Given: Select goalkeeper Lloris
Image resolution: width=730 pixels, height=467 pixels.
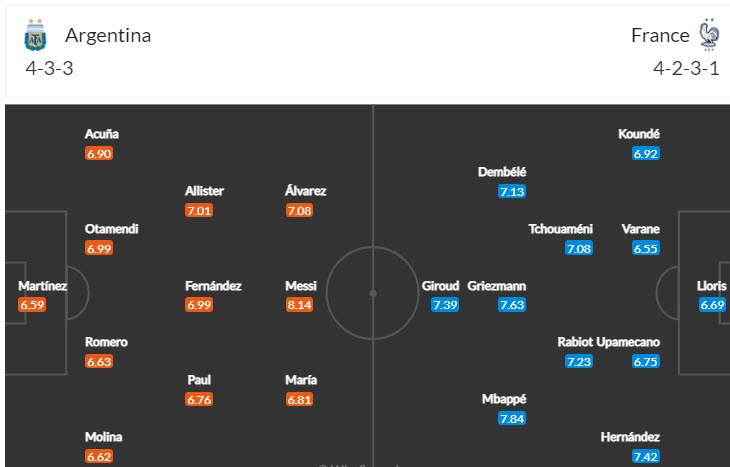Looking at the screenshot, I should (712, 286).
